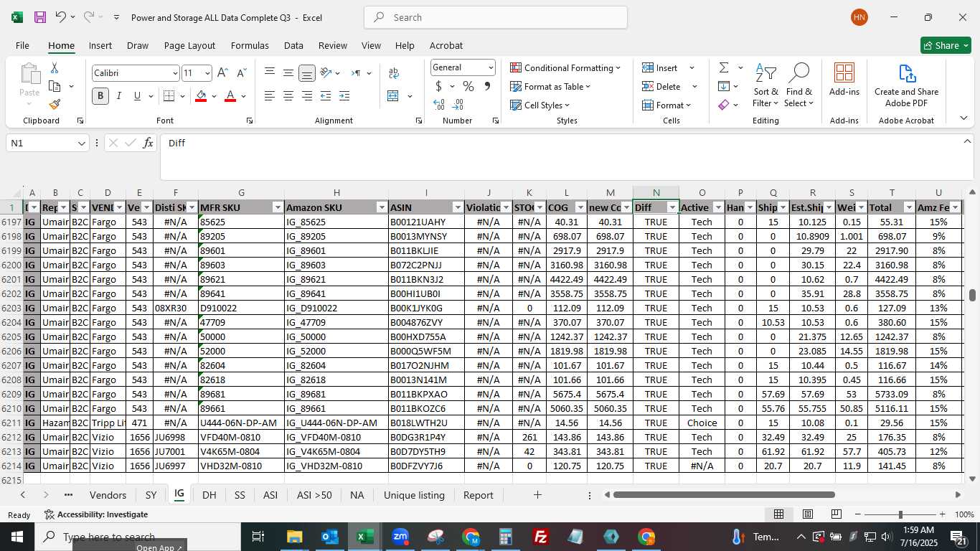Screen dimensions: 980x551
Task: Toggle Italic formatting
Action: click(x=119, y=96)
